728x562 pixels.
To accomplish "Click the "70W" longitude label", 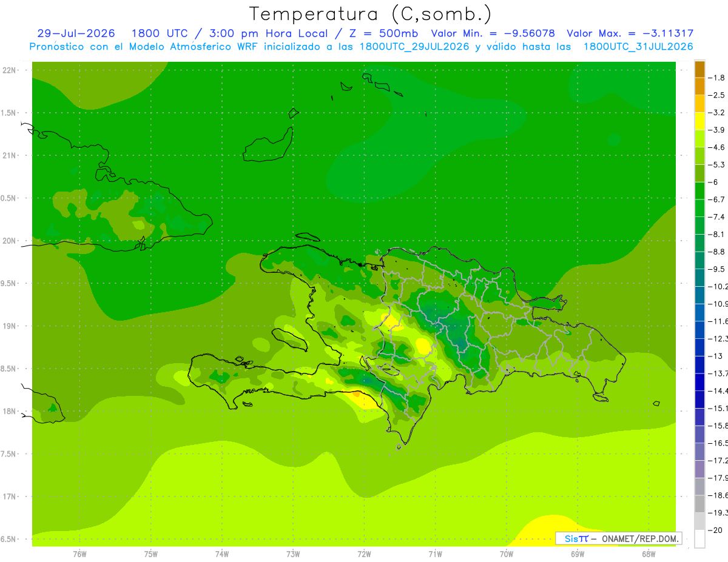I will (507, 554).
